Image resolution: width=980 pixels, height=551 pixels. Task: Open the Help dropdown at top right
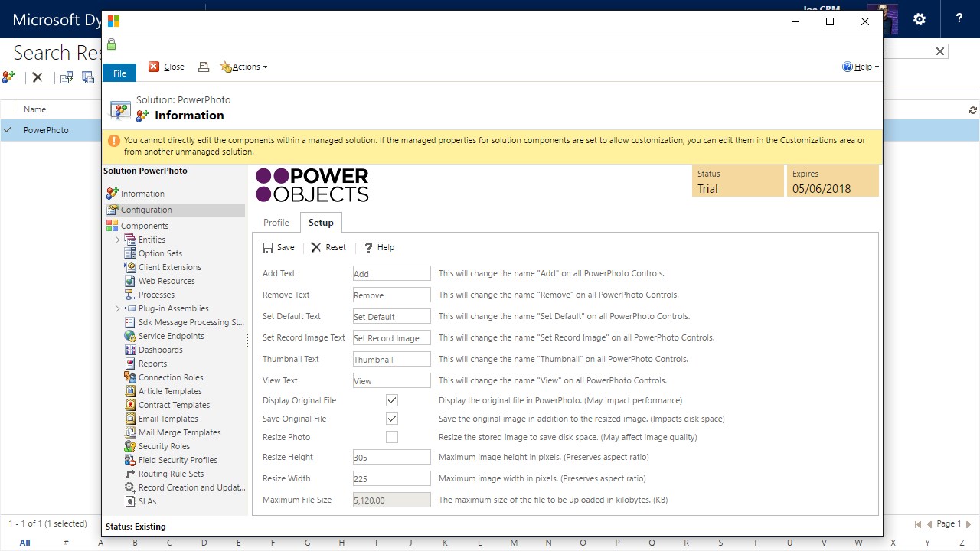tap(861, 67)
